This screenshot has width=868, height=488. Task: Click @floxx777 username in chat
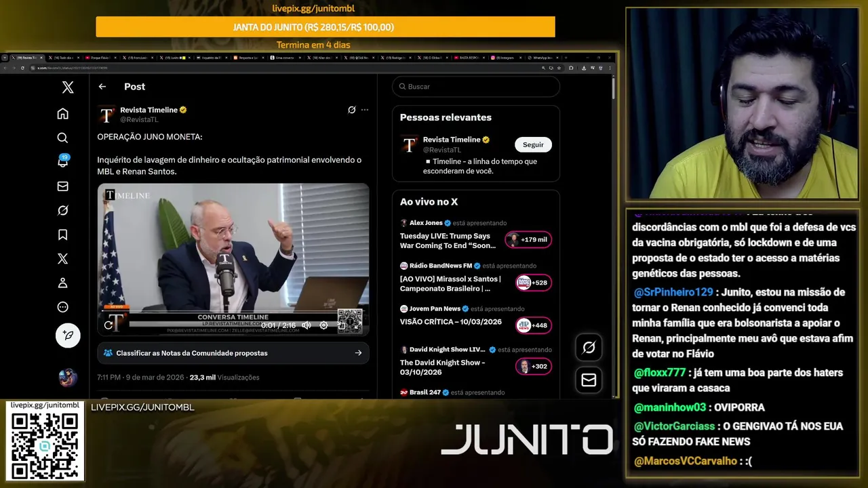[660, 373]
